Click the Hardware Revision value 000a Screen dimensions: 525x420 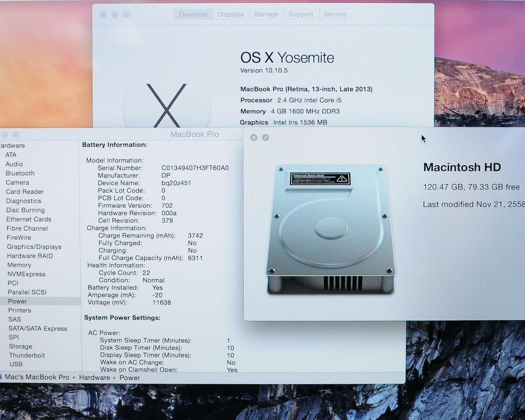[x=169, y=213]
